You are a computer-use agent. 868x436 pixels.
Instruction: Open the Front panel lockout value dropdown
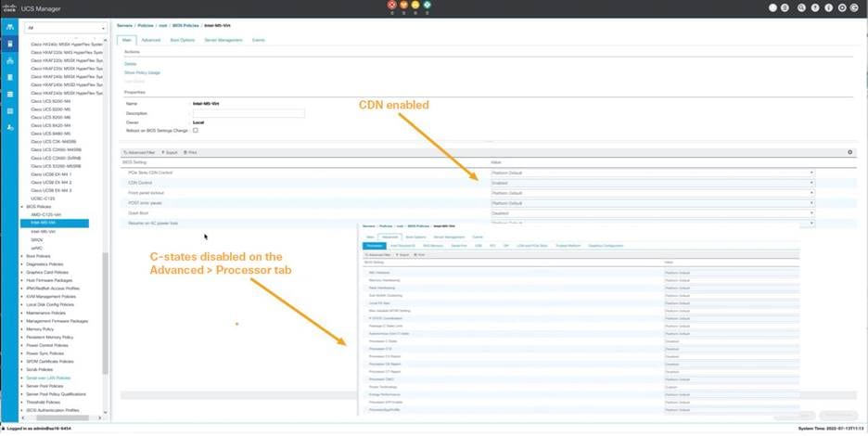coord(653,193)
